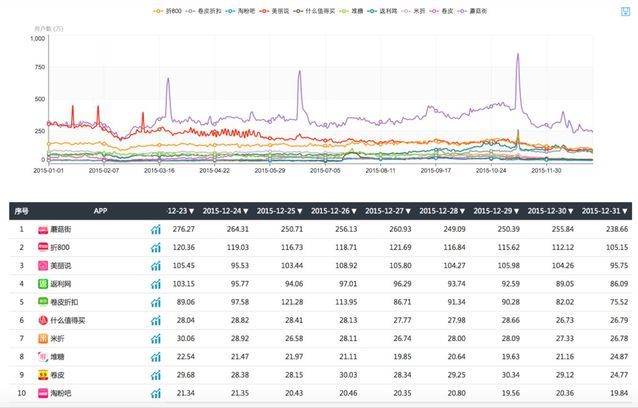The height and width of the screenshot is (408, 638).
Task: Open trend chart icon for 折800 row
Action: 156,247
